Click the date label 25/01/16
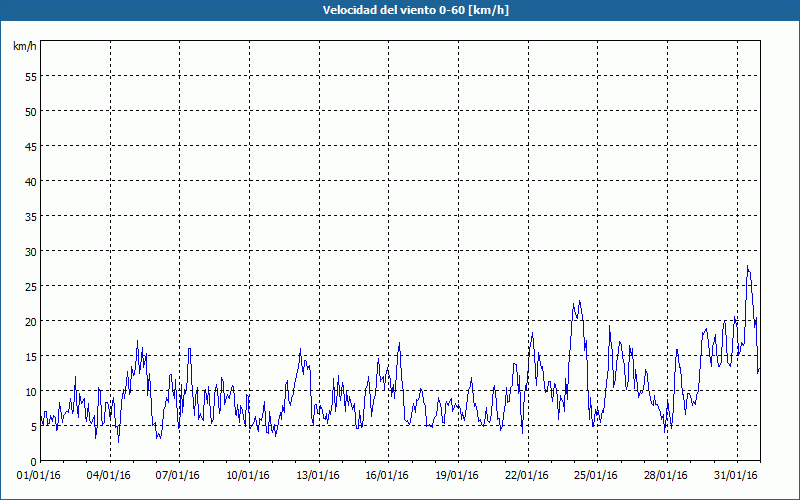 [x=596, y=476]
